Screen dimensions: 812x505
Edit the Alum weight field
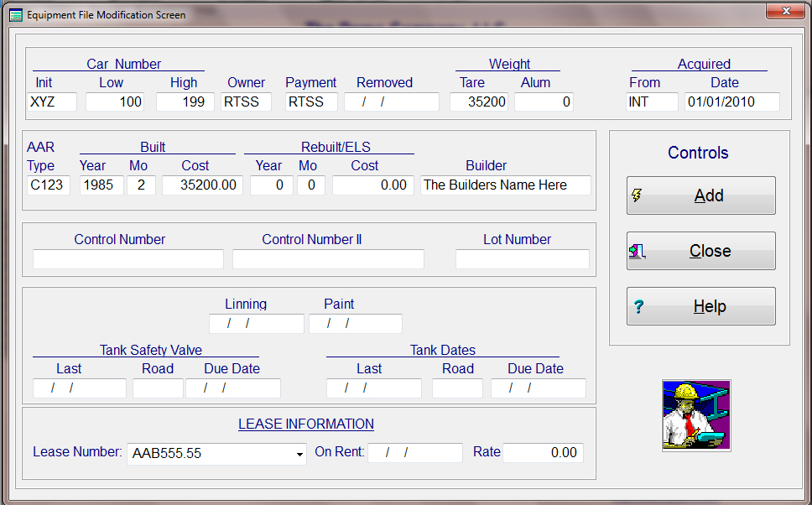pyautogui.click(x=544, y=102)
